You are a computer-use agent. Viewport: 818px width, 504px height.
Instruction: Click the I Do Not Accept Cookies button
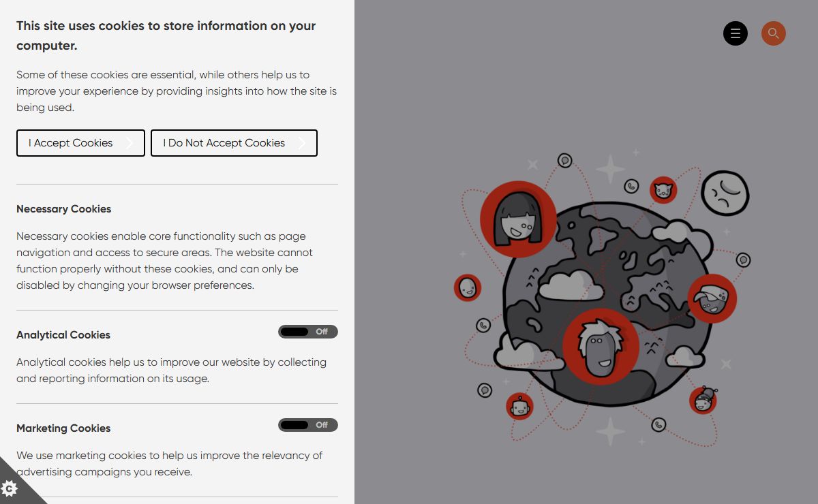tap(234, 143)
